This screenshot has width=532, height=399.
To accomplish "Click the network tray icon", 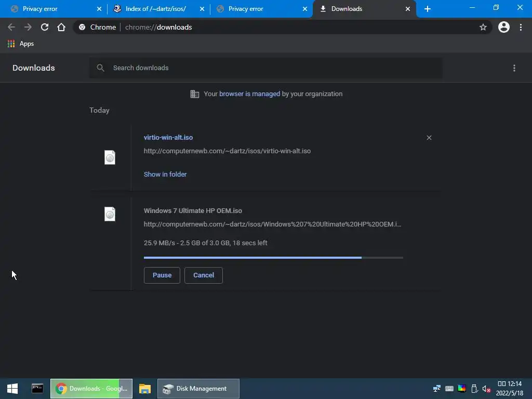I will [436, 389].
